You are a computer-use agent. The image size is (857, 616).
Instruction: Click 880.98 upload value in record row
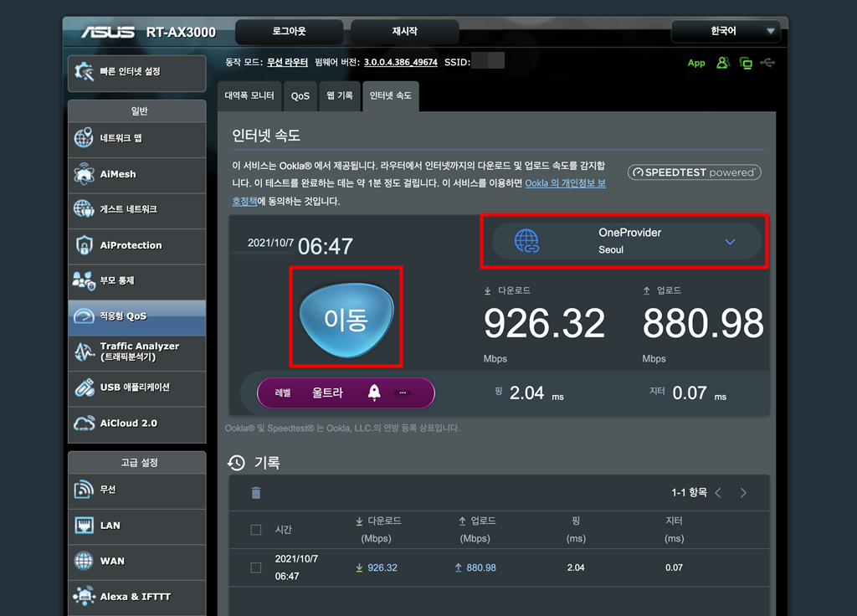[x=481, y=568]
